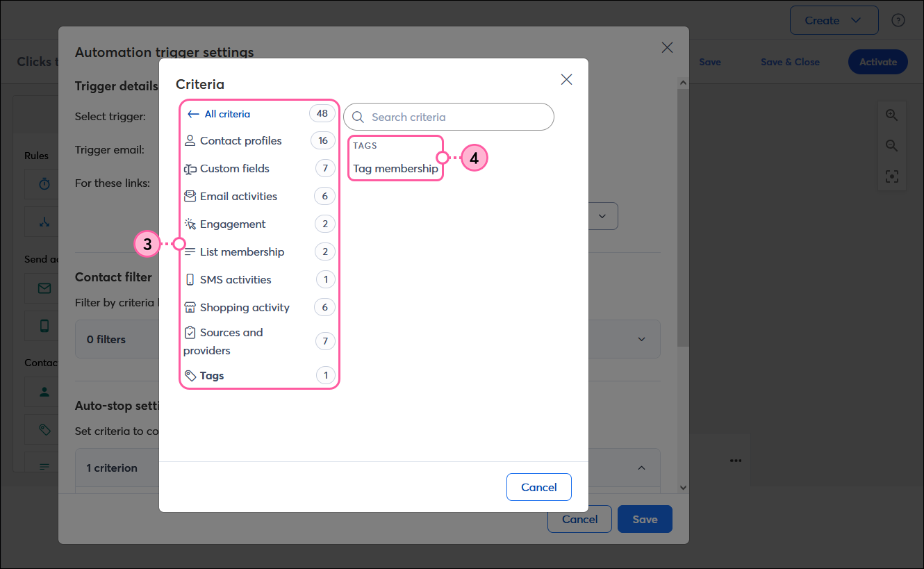Select Email activities category
The width and height of the screenshot is (924, 569).
click(260, 196)
